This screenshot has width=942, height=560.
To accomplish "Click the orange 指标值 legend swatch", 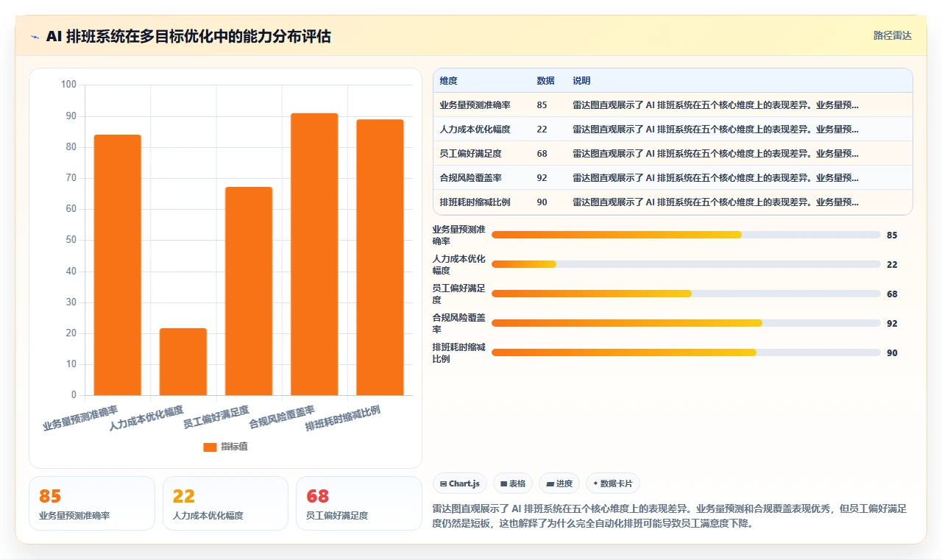I will pos(210,447).
